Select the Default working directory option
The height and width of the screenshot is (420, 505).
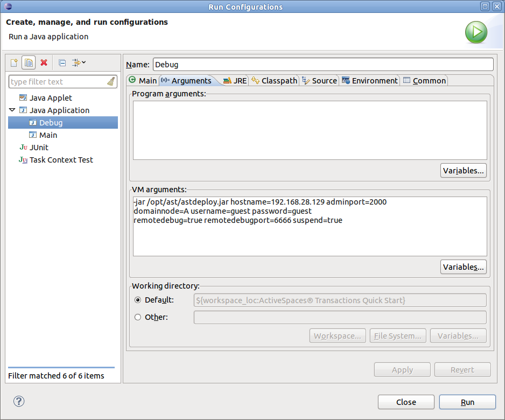coord(138,300)
